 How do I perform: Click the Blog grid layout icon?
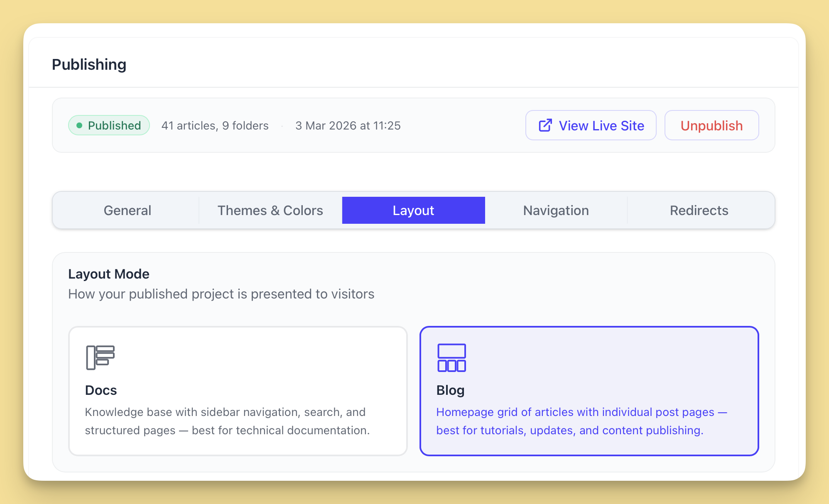pyautogui.click(x=451, y=357)
